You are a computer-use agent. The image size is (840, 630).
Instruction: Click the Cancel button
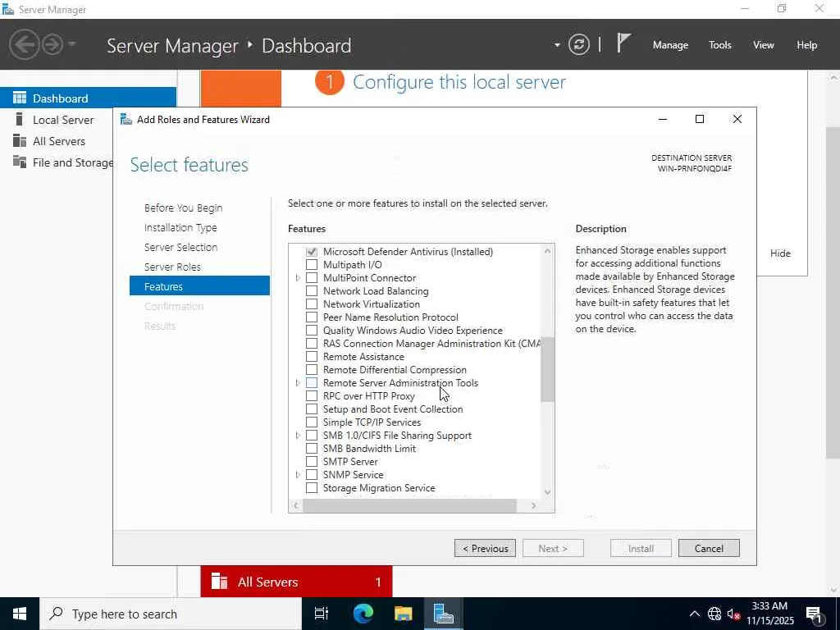click(x=709, y=548)
